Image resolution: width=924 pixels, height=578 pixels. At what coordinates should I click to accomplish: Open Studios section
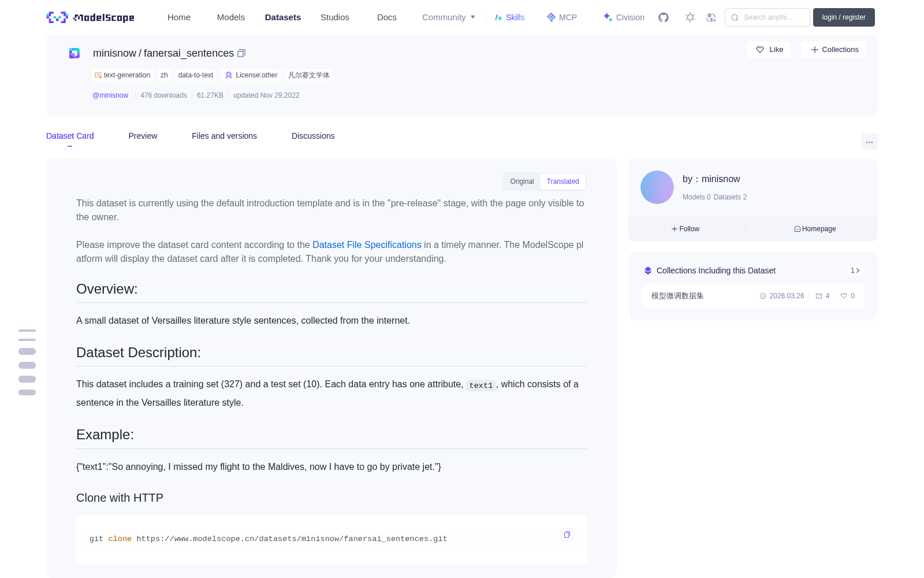click(x=335, y=17)
